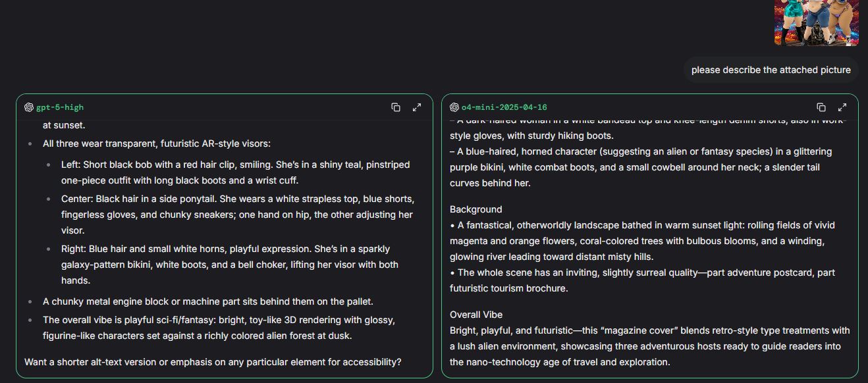This screenshot has height=383, width=868.
Task: Expand the o4-mini-2025-04-16 response panel
Action: coord(842,107)
